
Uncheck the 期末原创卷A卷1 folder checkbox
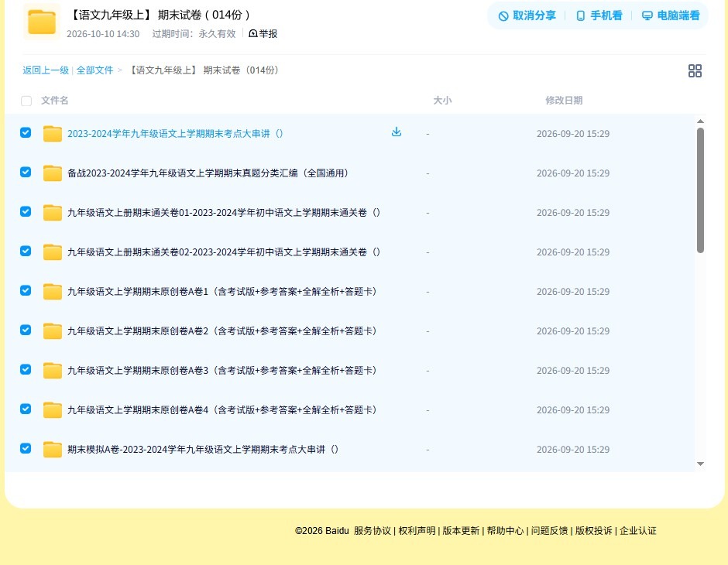tap(26, 290)
